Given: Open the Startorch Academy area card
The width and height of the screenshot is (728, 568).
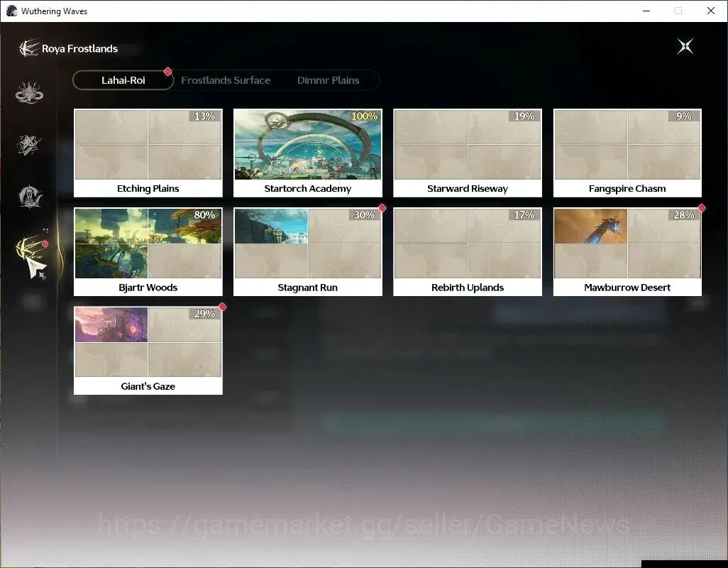Looking at the screenshot, I should click(x=308, y=153).
